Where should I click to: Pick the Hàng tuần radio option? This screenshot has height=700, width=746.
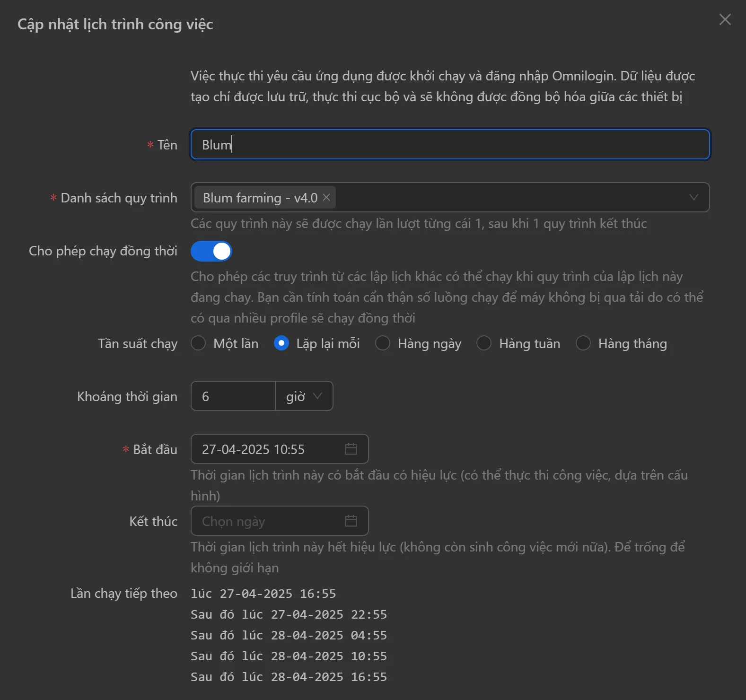click(x=484, y=343)
